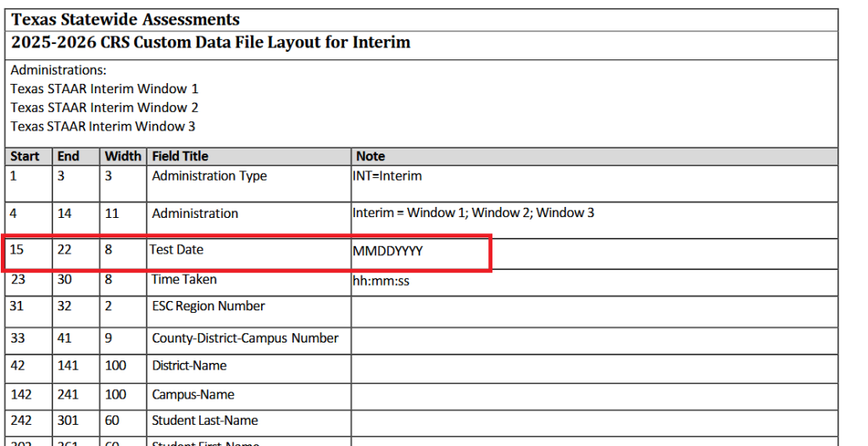The image size is (868, 446).
Task: Select the "Test Date" field title cell
Action: click(x=176, y=249)
